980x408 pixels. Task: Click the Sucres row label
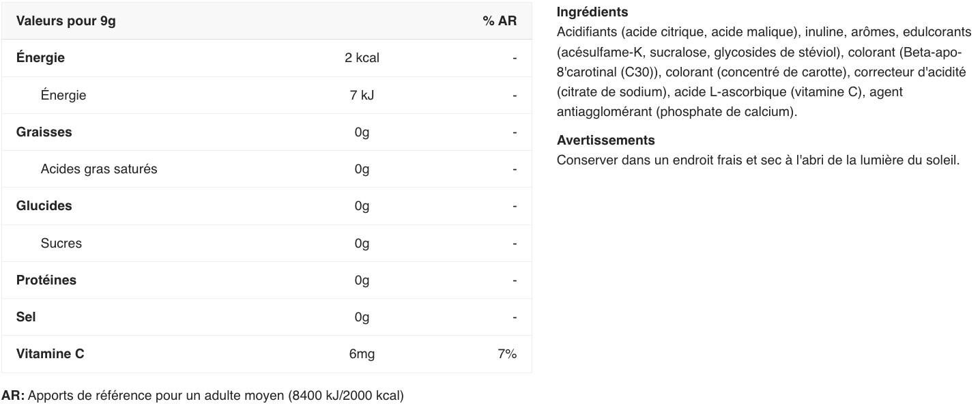[x=61, y=244]
